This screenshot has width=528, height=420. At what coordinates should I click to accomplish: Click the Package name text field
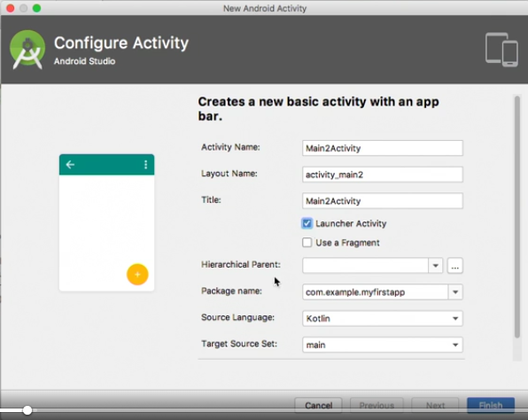[375, 292]
